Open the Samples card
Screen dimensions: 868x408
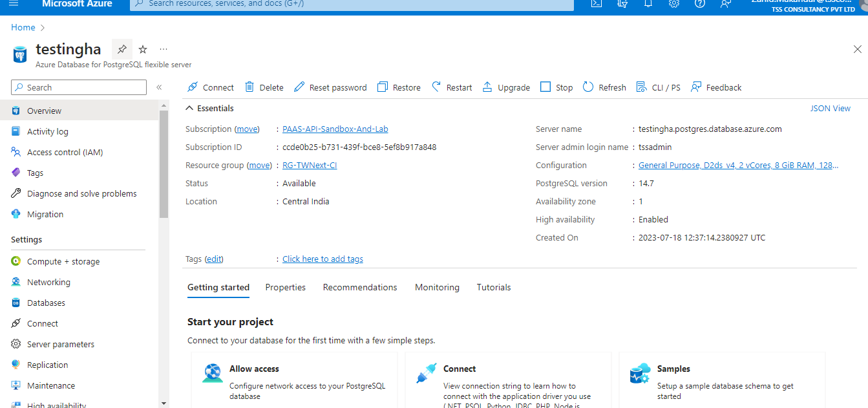tap(722, 380)
